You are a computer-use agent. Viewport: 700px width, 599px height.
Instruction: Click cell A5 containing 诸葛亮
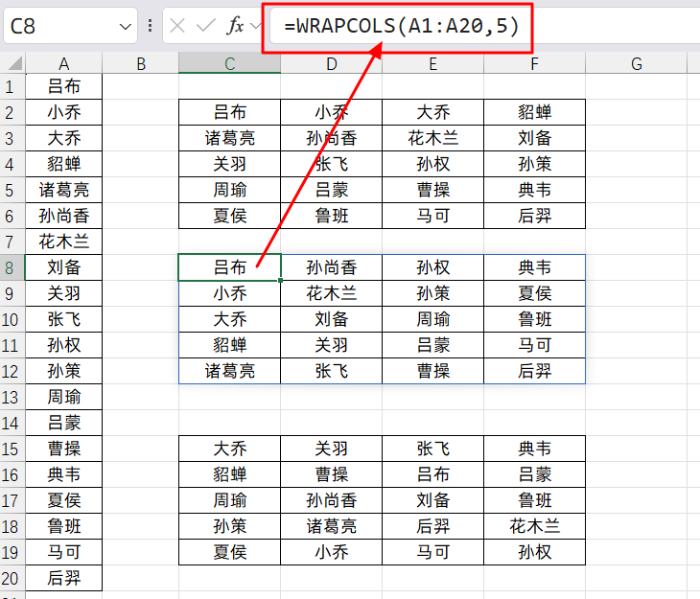pyautogui.click(x=64, y=190)
